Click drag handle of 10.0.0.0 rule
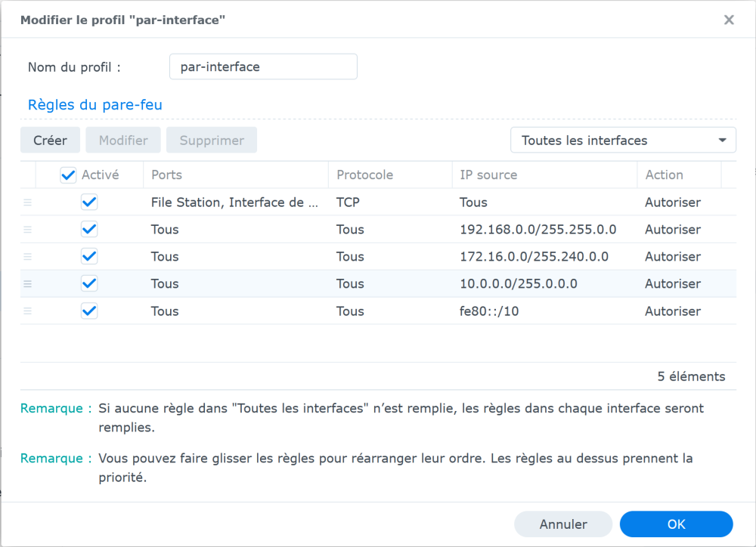 tap(28, 284)
